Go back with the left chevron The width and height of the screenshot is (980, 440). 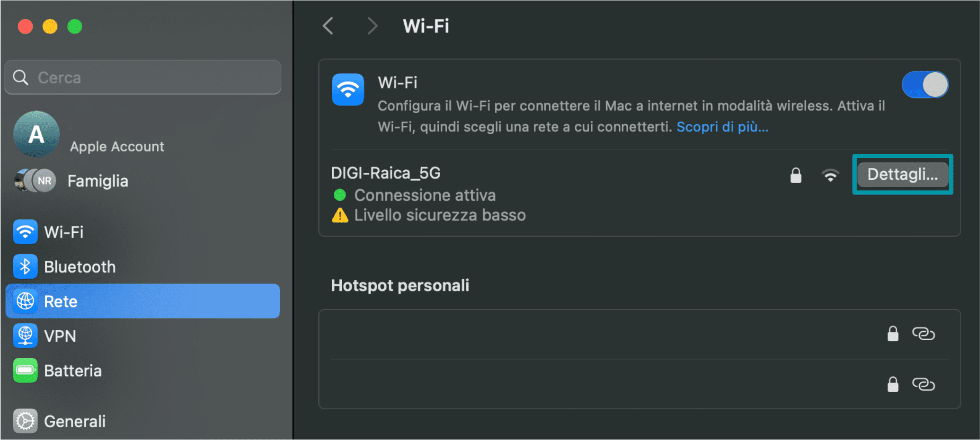(328, 26)
